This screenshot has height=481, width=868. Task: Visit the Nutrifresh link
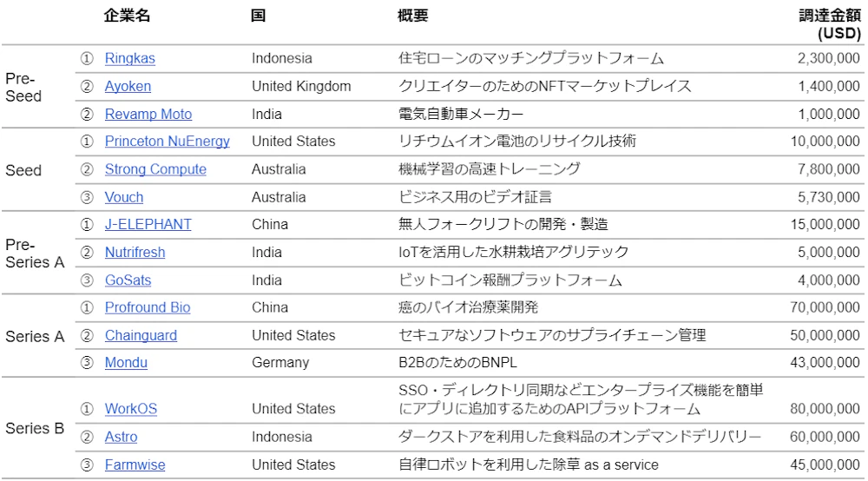point(135,253)
